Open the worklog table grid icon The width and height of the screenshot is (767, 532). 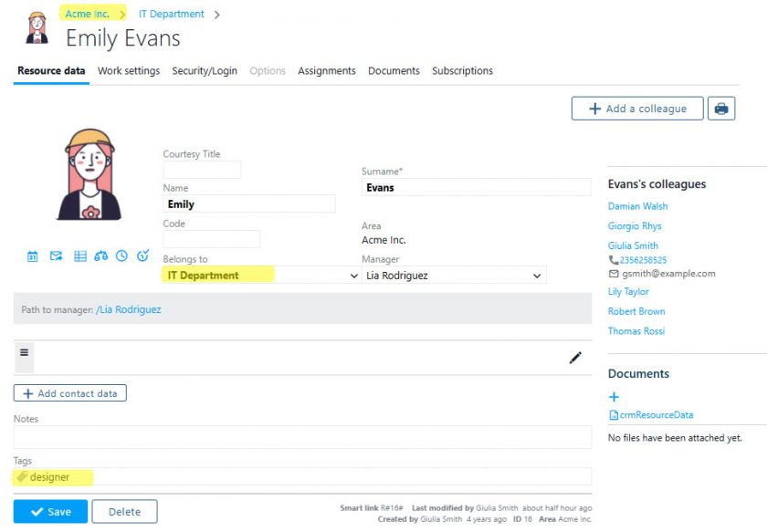click(80, 256)
